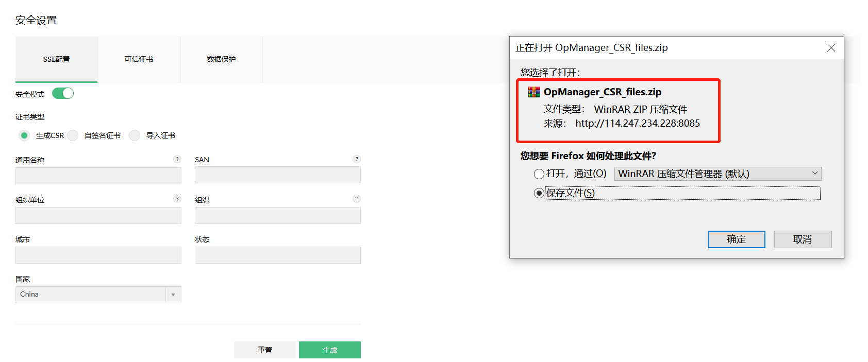Select the 自签名证书 radio option
Screen dimensions: 868x362
point(73,135)
